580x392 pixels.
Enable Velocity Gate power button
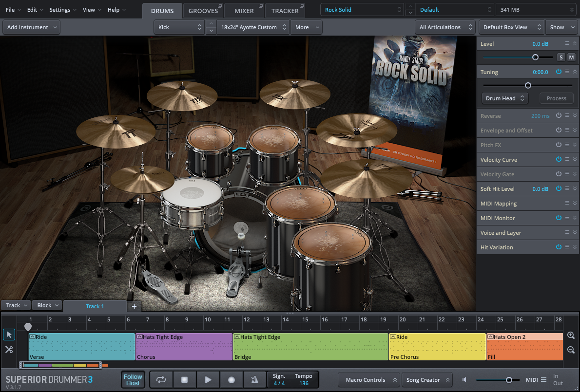pyautogui.click(x=559, y=174)
